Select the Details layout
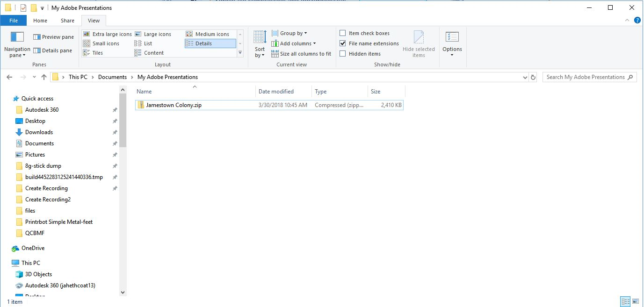The width and height of the screenshot is (644, 307). coord(210,43)
